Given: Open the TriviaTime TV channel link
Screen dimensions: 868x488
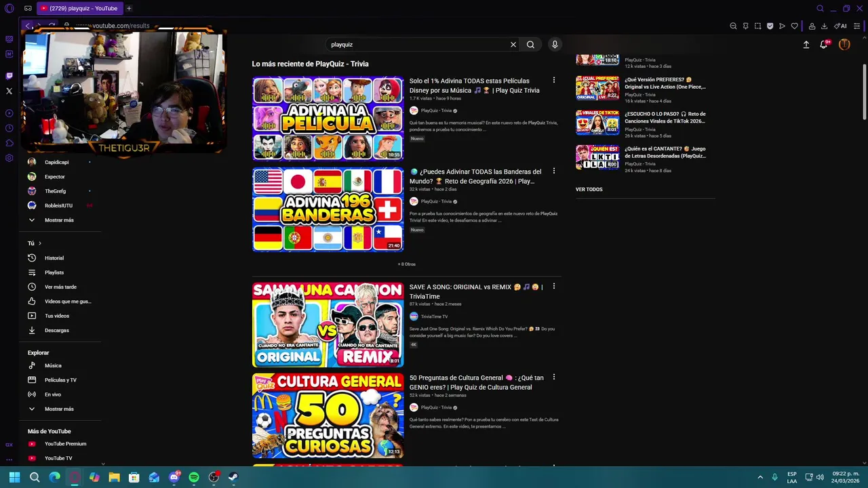Looking at the screenshot, I should [434, 317].
